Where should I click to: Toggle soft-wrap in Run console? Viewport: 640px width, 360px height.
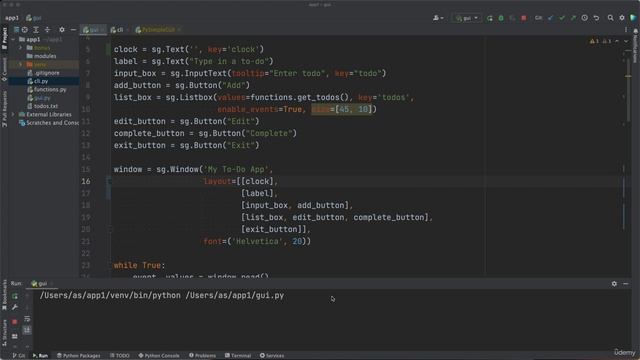[x=27, y=318]
